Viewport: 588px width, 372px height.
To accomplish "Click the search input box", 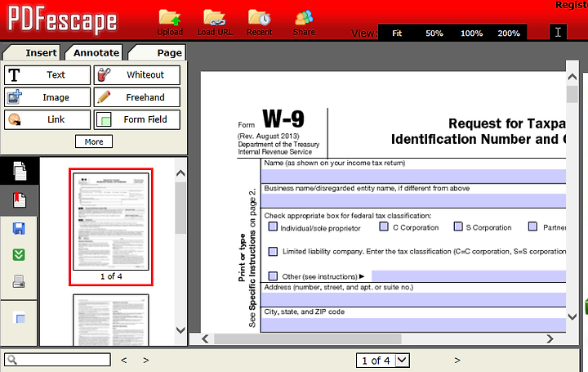I will (x=57, y=360).
